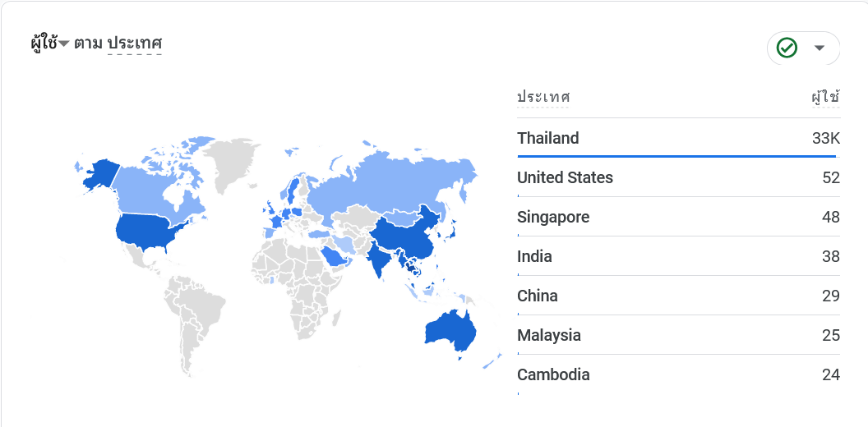The height and width of the screenshot is (427, 868).
Task: Select the United States table row
Action: tap(679, 177)
